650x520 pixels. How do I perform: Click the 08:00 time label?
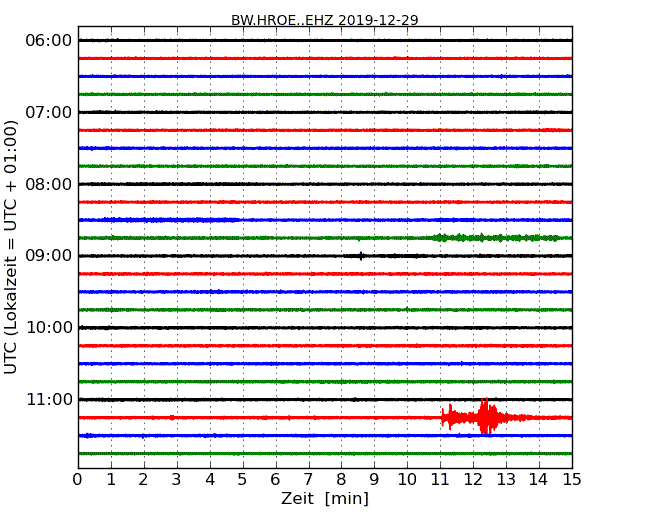pyautogui.click(x=49, y=184)
